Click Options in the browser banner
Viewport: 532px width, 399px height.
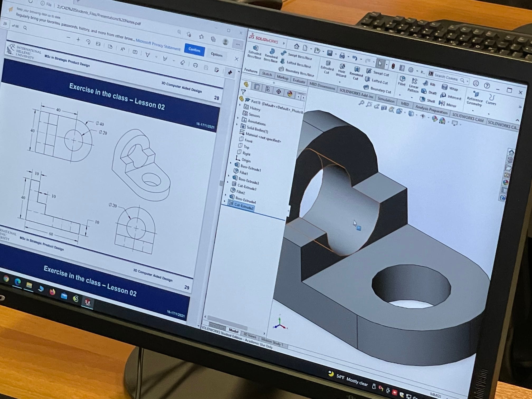click(x=217, y=54)
